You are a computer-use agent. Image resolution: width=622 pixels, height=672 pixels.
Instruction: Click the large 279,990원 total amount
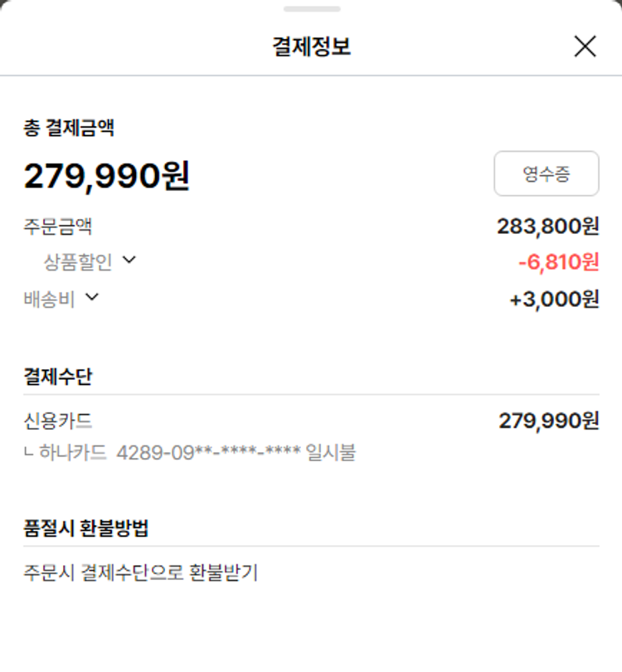pyautogui.click(x=106, y=176)
